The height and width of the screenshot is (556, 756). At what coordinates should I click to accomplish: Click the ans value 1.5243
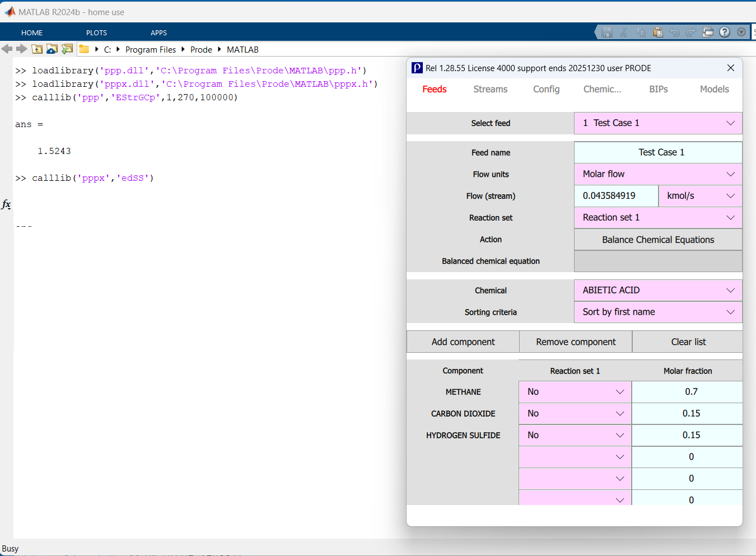[54, 151]
